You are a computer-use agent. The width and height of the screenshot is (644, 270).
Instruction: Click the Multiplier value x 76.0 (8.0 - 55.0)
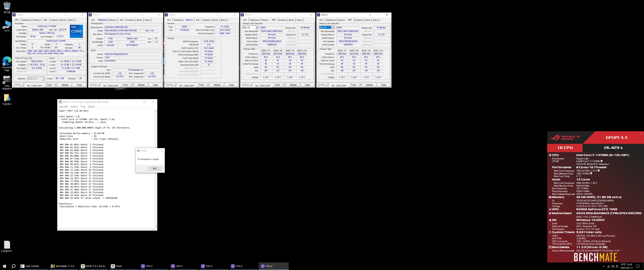(37, 65)
